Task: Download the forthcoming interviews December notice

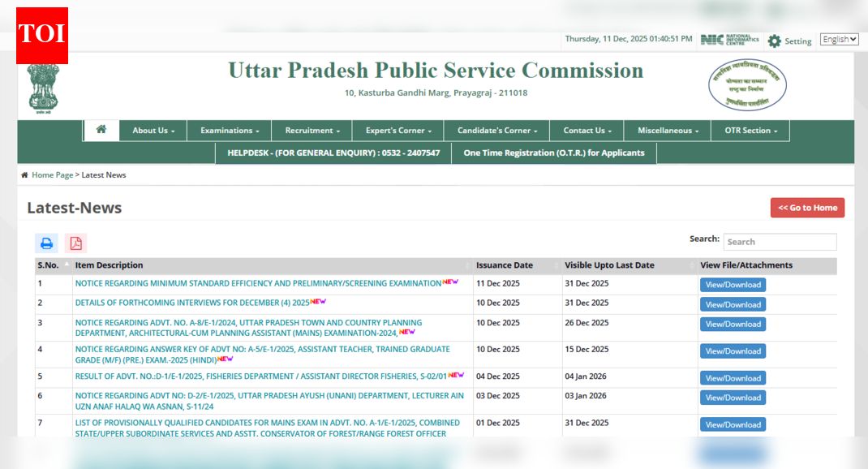Action: (x=733, y=303)
